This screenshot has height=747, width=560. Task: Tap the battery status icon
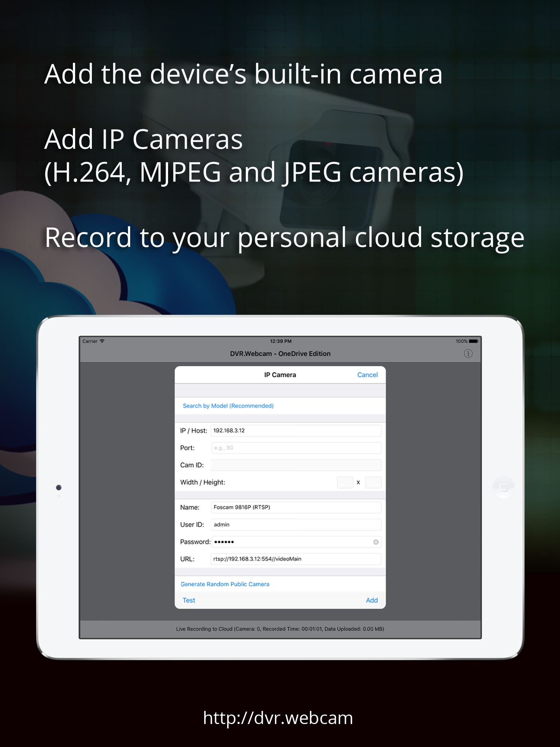(474, 341)
